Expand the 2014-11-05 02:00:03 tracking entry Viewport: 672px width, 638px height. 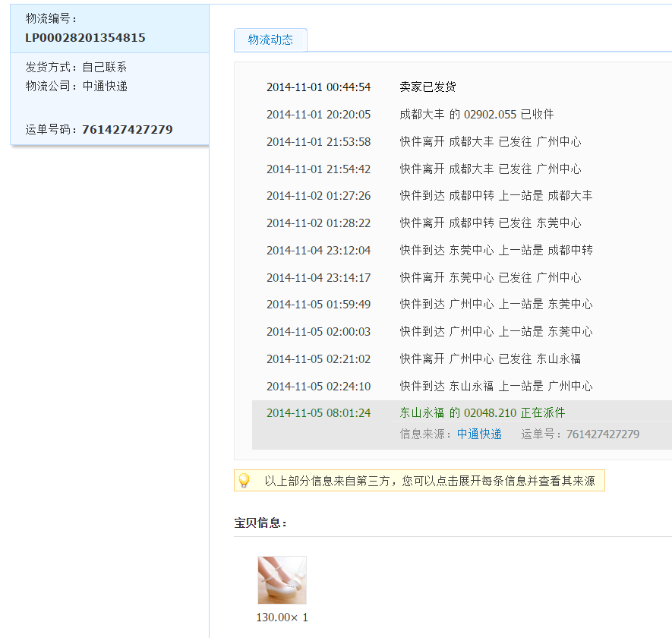coord(496,332)
